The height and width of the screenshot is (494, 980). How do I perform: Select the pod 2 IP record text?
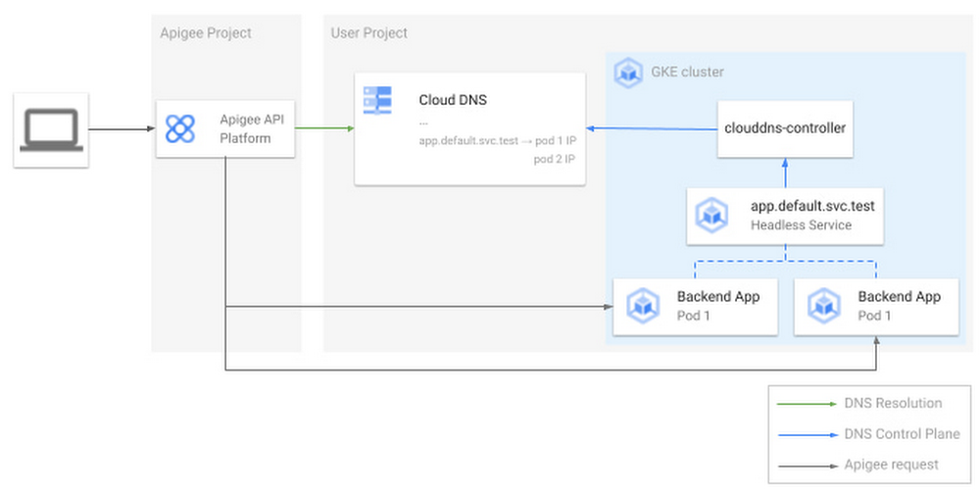coord(555,159)
